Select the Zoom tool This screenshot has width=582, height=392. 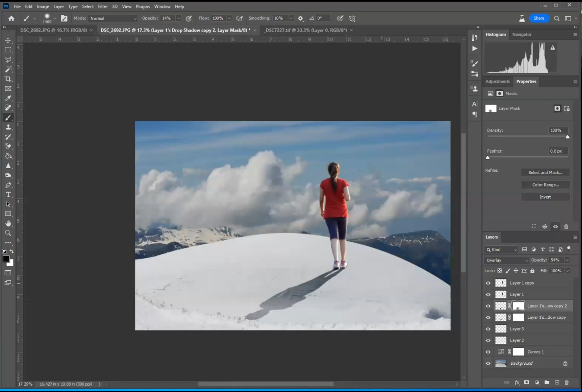(8, 233)
